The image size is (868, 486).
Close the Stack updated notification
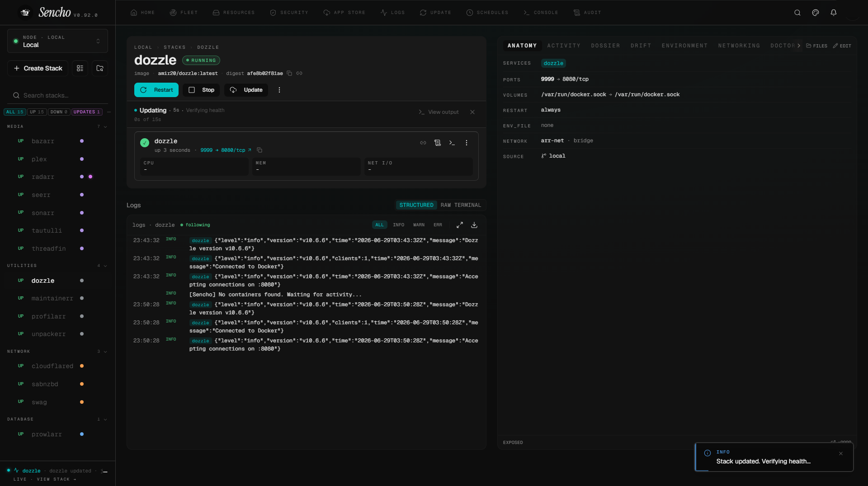click(841, 453)
